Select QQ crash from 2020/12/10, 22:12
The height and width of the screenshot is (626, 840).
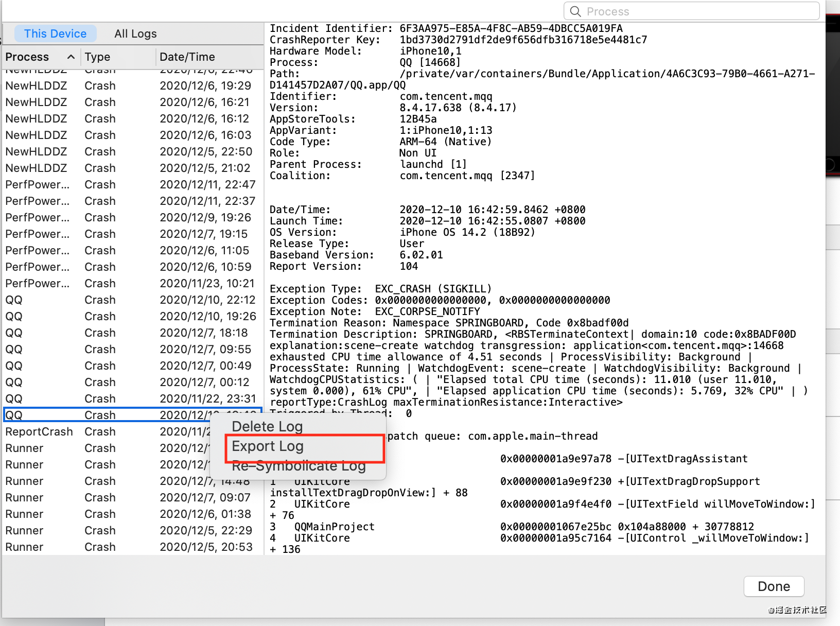[133, 300]
